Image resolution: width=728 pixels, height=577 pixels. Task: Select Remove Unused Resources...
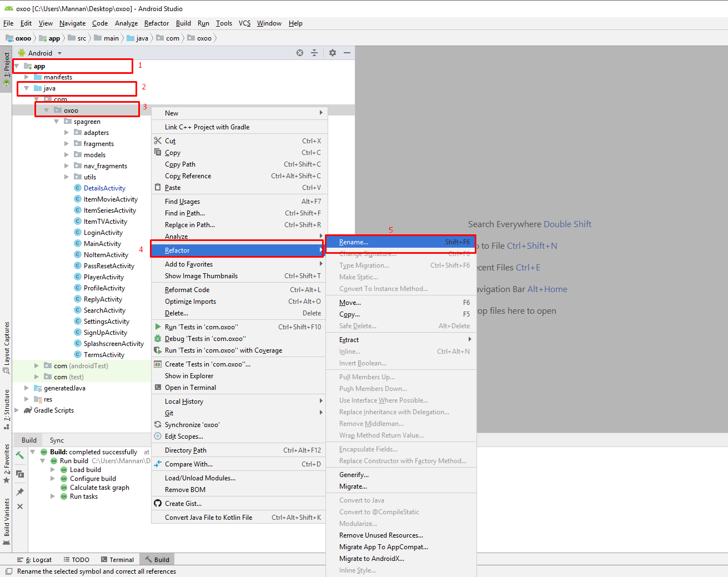tap(401, 535)
